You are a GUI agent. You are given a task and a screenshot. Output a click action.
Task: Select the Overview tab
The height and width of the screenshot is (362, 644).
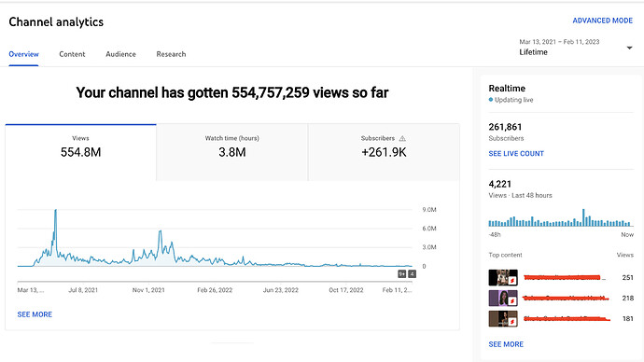click(x=24, y=54)
